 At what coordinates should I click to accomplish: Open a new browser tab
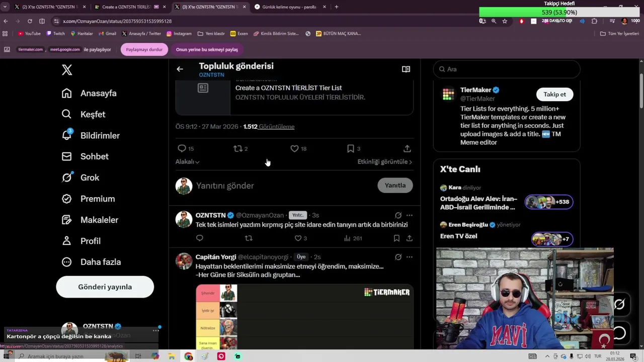(337, 7)
